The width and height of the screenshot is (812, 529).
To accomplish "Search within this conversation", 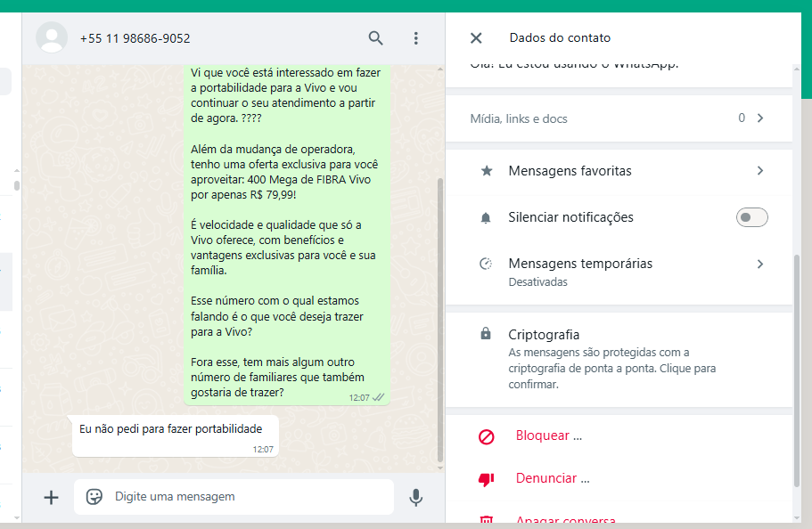I will (x=375, y=37).
